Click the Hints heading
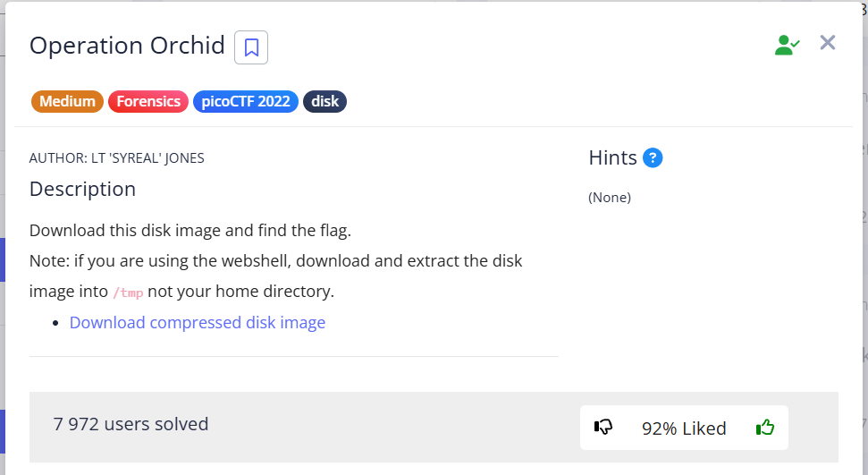The width and height of the screenshot is (868, 475). pos(612,158)
